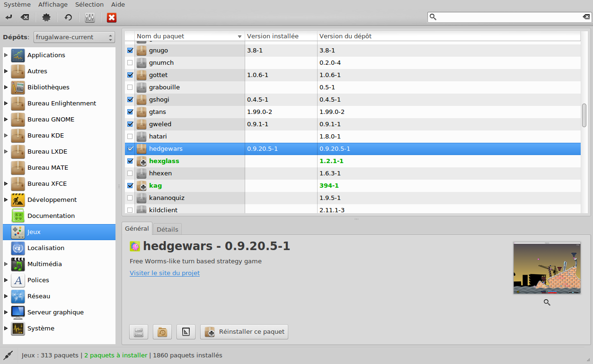The height and width of the screenshot is (364, 593).
Task: Uncheck the gshogi package checkbox
Action: point(130,100)
